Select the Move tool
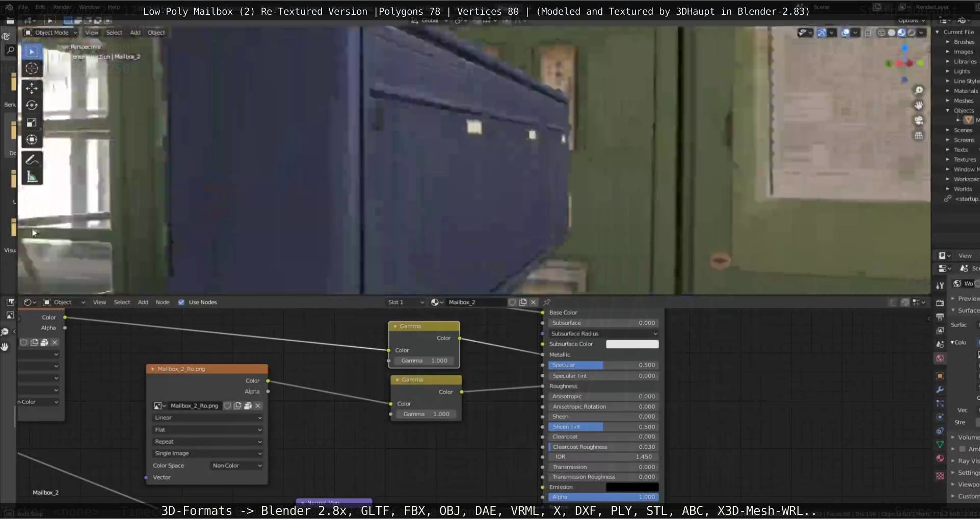 [x=32, y=88]
